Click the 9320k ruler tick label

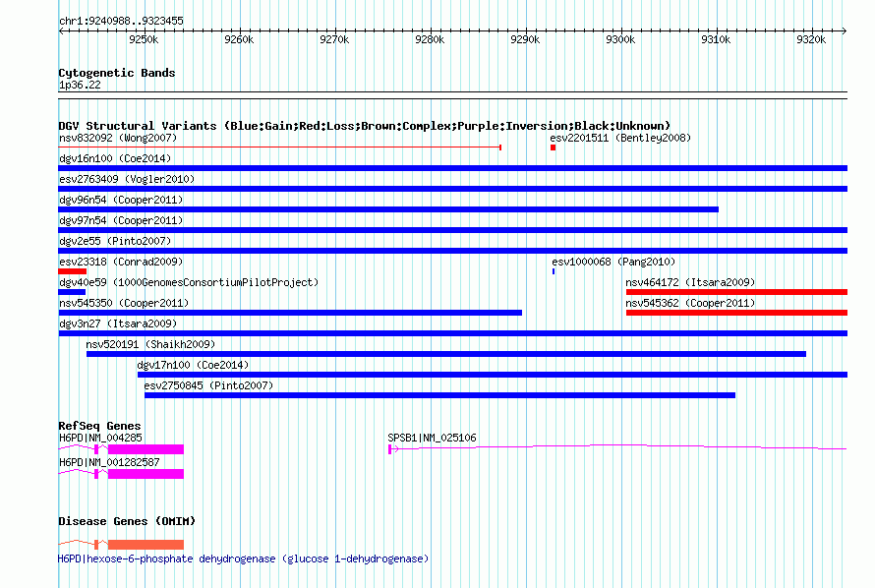click(811, 39)
